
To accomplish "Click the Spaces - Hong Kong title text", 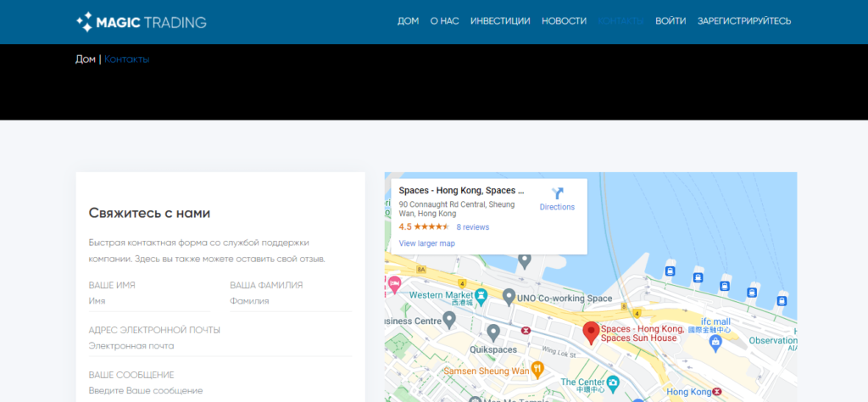I will [461, 191].
